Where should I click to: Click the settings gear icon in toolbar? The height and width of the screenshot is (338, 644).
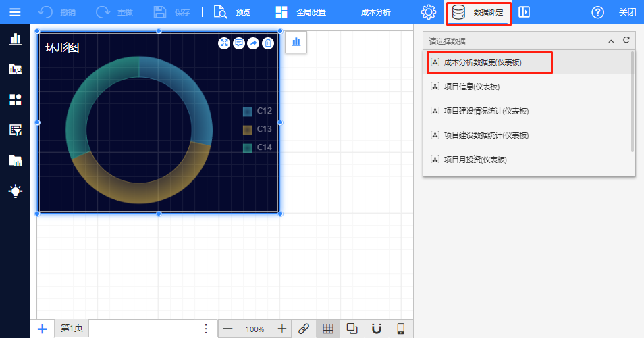coord(428,12)
